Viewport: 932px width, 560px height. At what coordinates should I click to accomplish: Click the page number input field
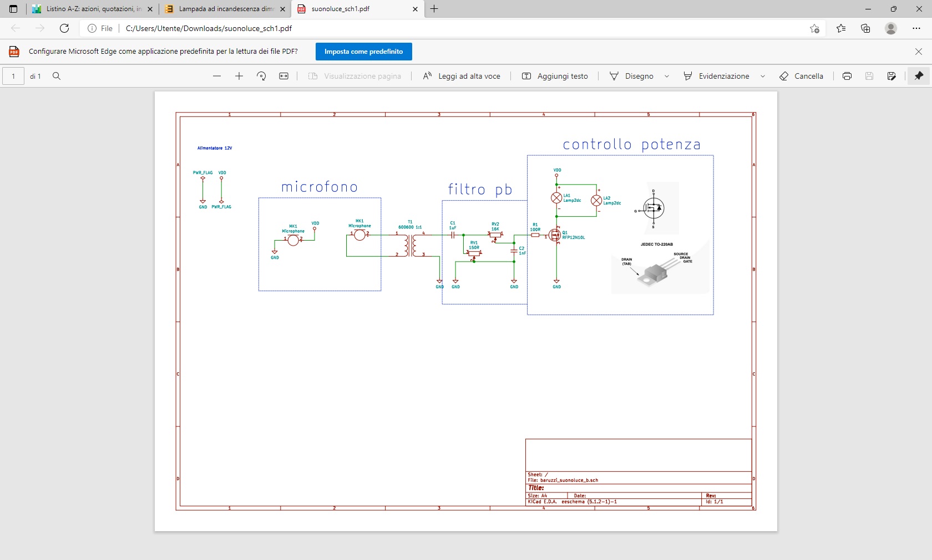click(13, 76)
